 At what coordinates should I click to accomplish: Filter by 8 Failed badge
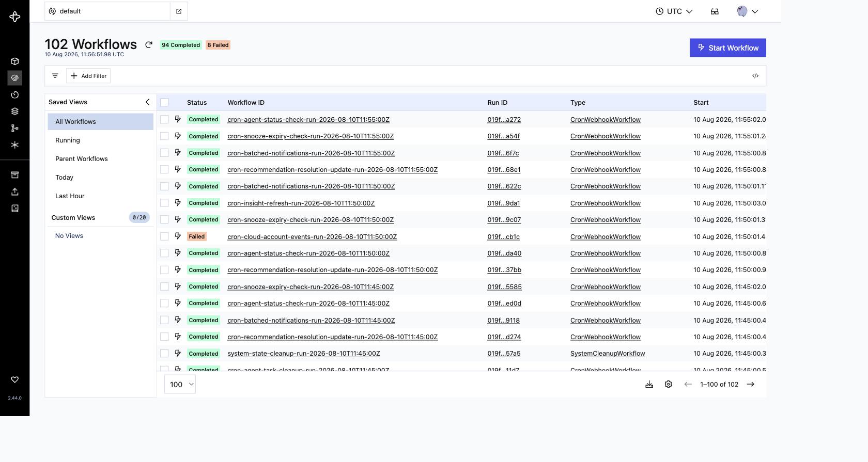218,45
